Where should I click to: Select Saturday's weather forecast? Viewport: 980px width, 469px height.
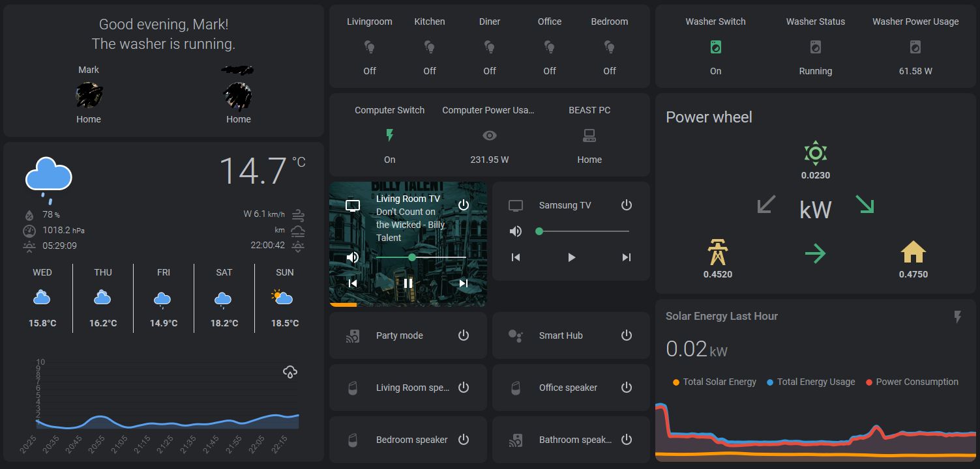point(224,298)
